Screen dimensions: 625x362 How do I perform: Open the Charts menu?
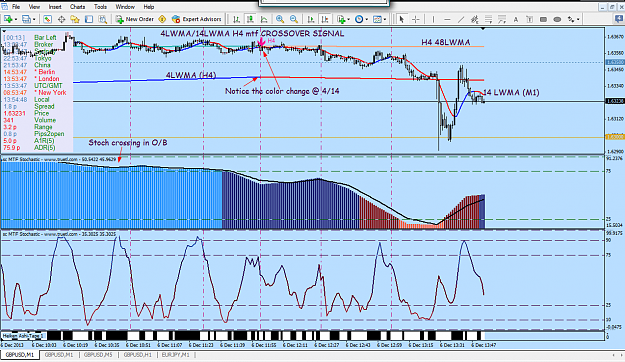click(77, 7)
